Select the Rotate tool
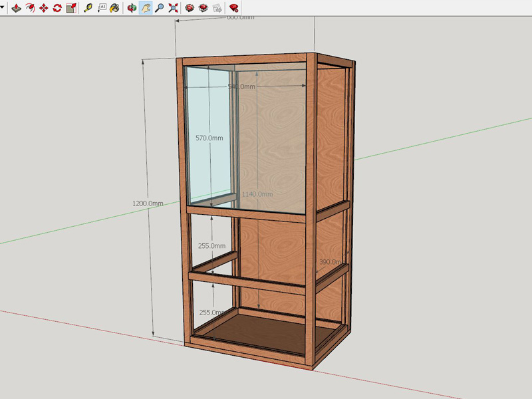The height and width of the screenshot is (399, 532). [57, 8]
